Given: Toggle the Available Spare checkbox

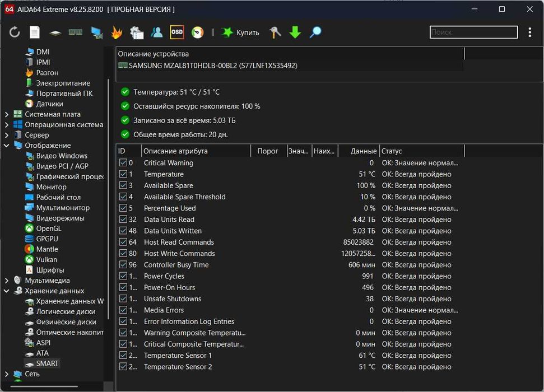Looking at the screenshot, I should point(123,185).
